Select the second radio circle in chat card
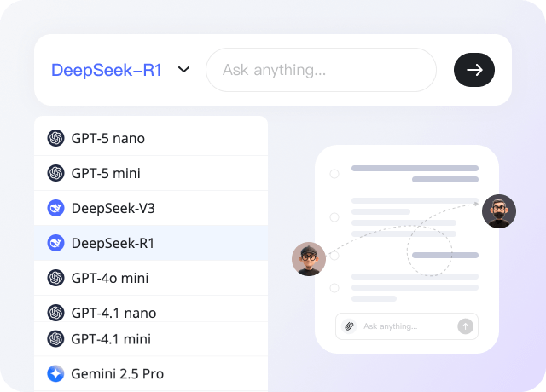This screenshot has height=392, width=546. (x=334, y=216)
